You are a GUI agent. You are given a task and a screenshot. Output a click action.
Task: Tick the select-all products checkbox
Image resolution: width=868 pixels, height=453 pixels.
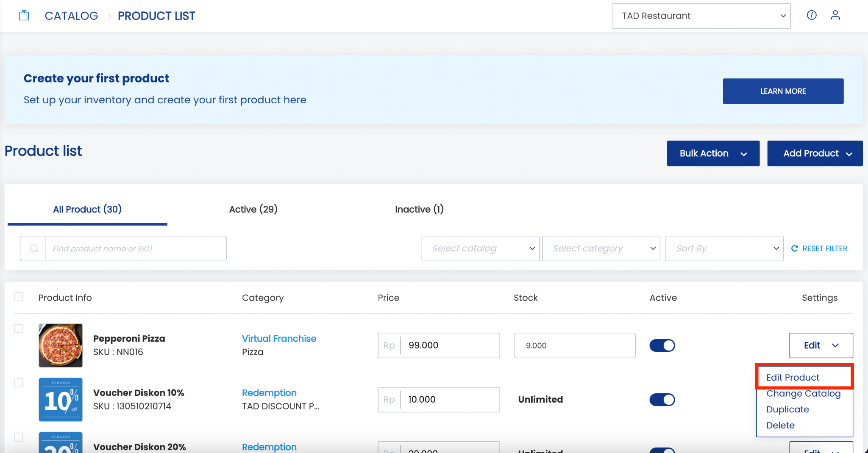19,297
